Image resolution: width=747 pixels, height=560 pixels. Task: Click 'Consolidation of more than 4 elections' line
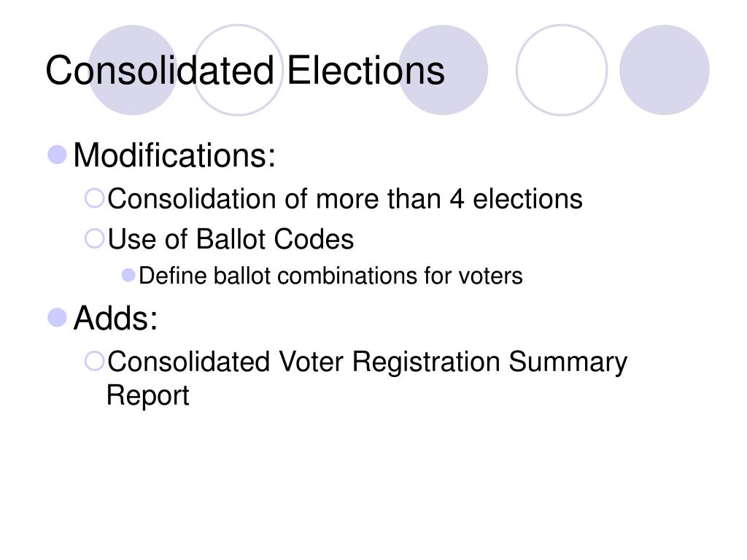[345, 198]
